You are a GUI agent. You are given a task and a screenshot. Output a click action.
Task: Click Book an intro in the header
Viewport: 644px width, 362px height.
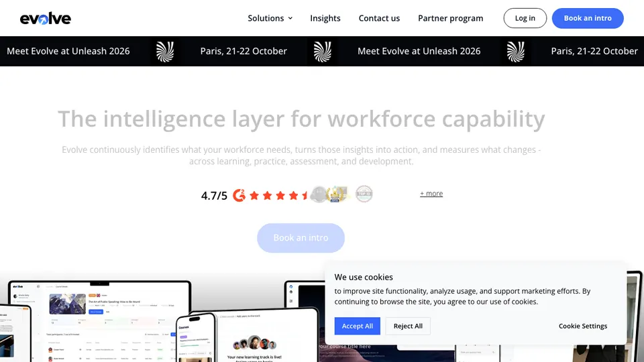coord(588,18)
